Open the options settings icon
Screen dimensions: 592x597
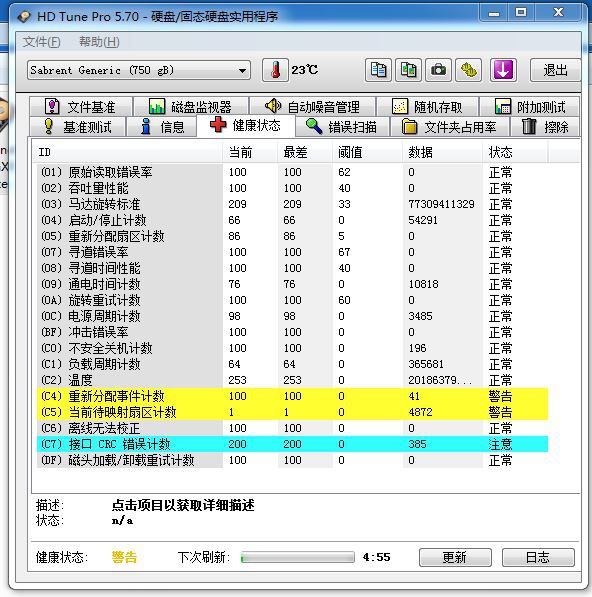(x=469, y=70)
